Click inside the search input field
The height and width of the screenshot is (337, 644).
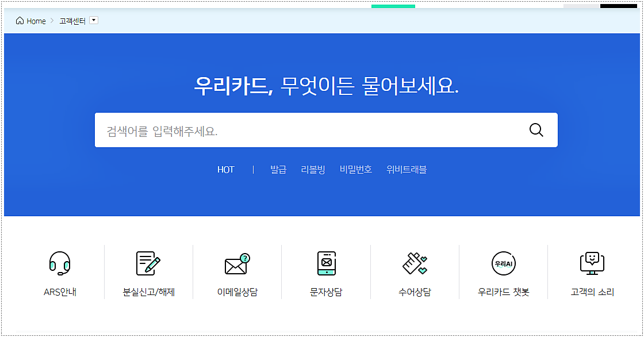[x=259, y=129]
